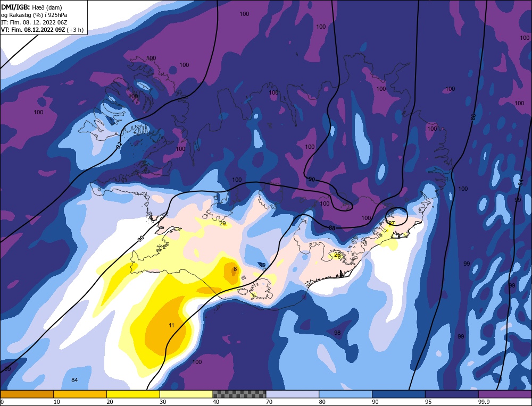This screenshot has width=532, height=406.
Task: Select the purple 99.9+ legend swatch
Action: click(x=505, y=394)
